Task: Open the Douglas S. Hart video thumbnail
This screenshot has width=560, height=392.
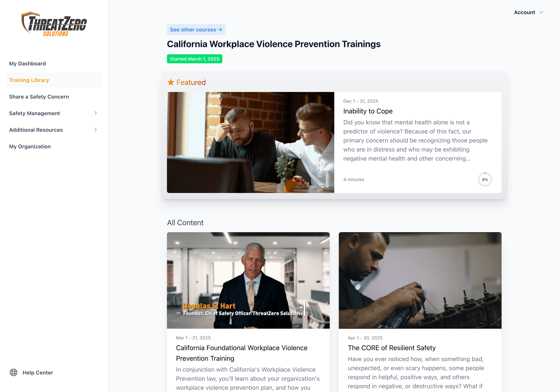Action: point(248,280)
